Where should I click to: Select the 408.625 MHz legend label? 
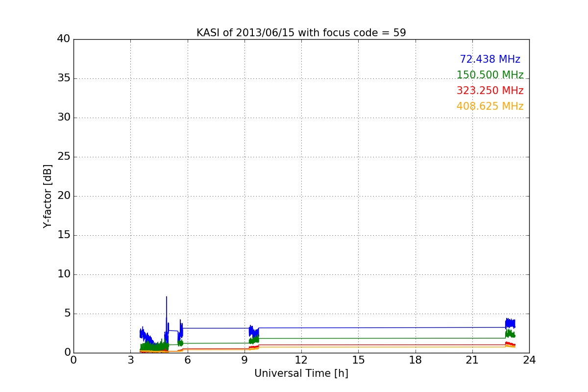490,106
